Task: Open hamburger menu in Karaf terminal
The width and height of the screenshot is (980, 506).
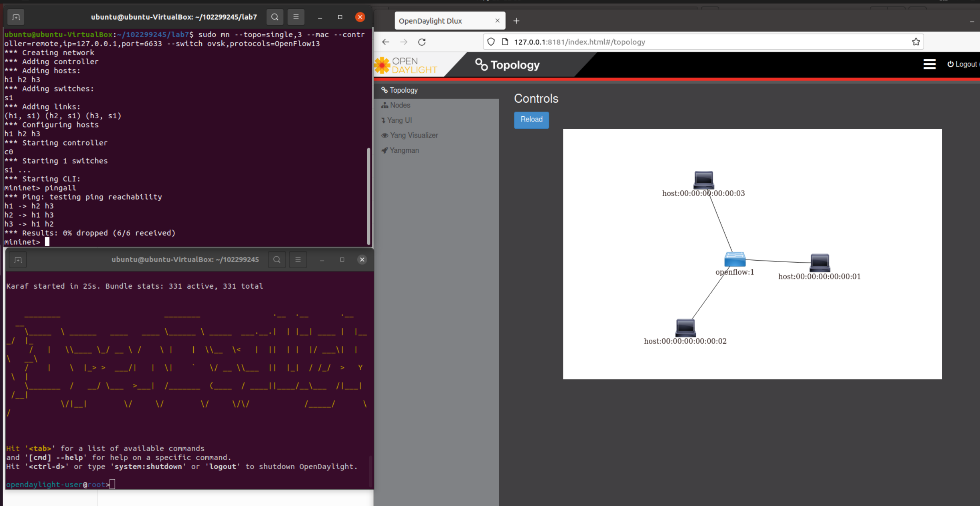Action: coord(298,259)
